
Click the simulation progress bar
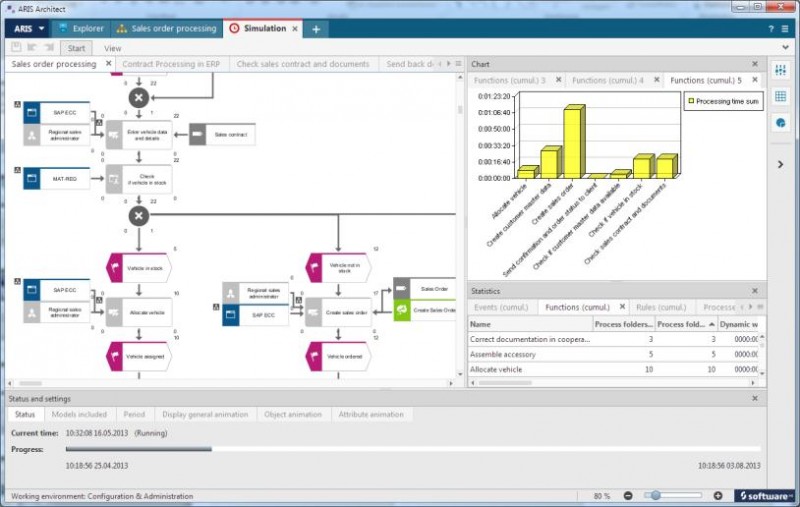(x=412, y=449)
